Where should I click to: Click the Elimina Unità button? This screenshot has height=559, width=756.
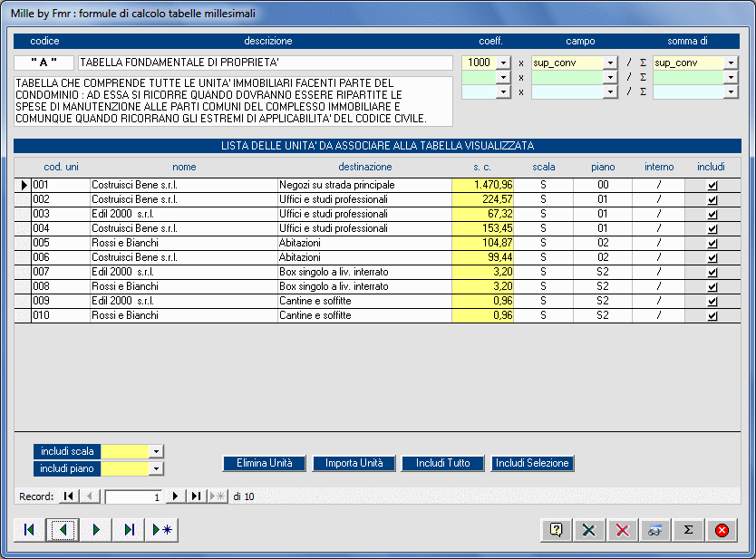(x=264, y=463)
